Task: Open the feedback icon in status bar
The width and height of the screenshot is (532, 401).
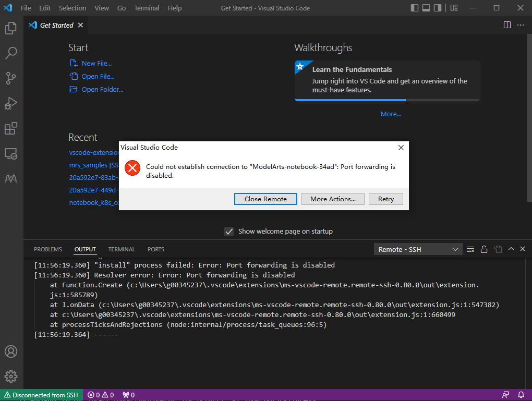Action: [505, 395]
